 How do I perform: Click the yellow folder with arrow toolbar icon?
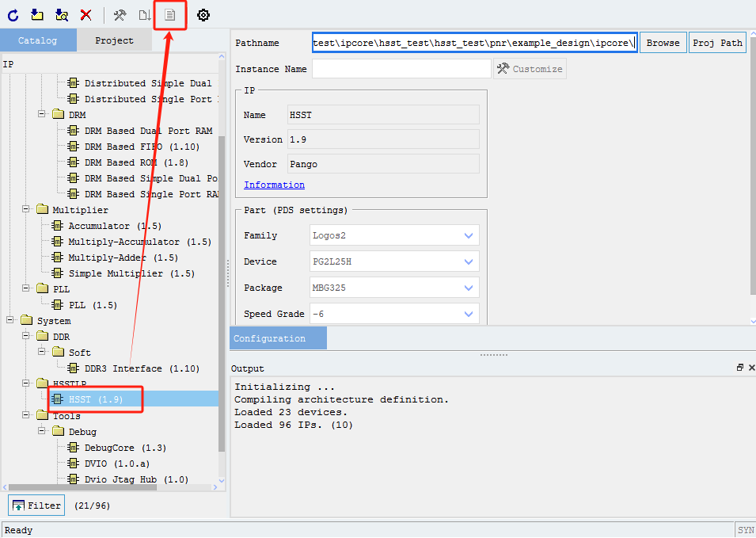(x=37, y=15)
